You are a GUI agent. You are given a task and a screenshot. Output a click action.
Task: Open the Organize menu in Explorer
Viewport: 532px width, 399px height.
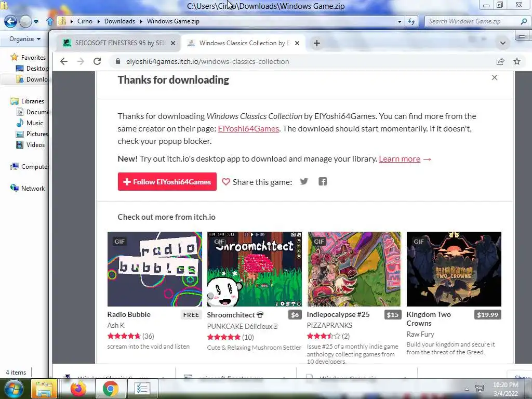click(25, 39)
